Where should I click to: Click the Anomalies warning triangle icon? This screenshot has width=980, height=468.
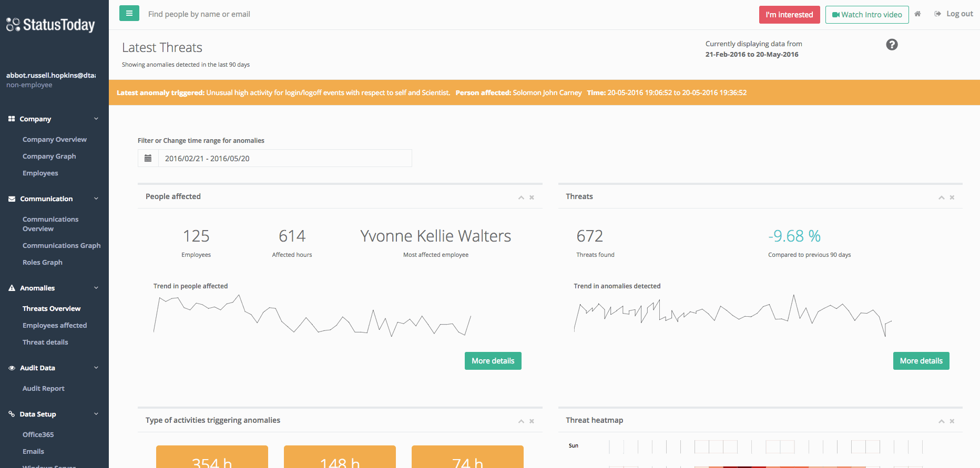pyautogui.click(x=12, y=288)
